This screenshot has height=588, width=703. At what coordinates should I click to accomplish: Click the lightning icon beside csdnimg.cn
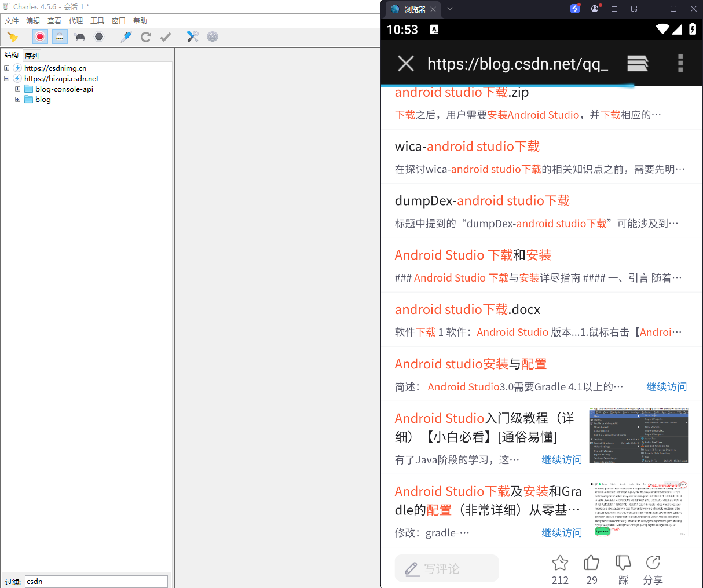click(x=17, y=68)
